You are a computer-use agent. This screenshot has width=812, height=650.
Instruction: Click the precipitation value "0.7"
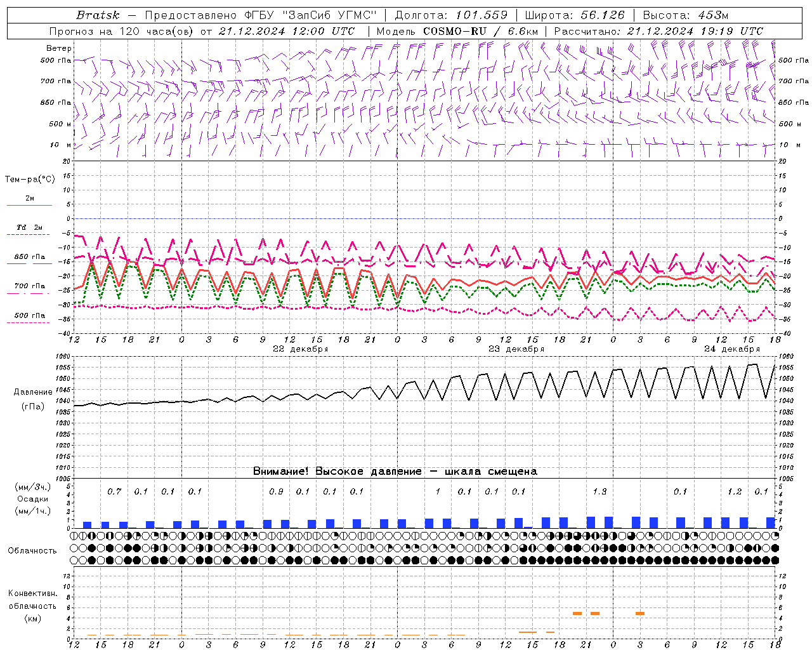[114, 491]
